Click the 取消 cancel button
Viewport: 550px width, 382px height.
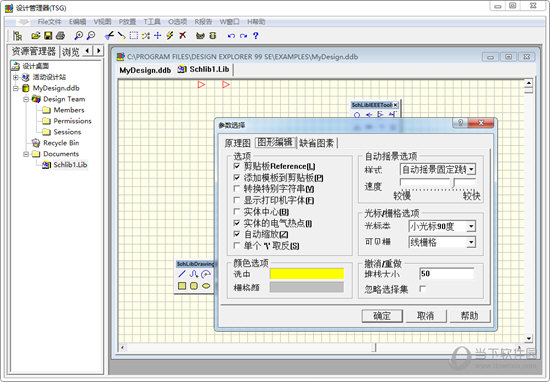point(426,316)
